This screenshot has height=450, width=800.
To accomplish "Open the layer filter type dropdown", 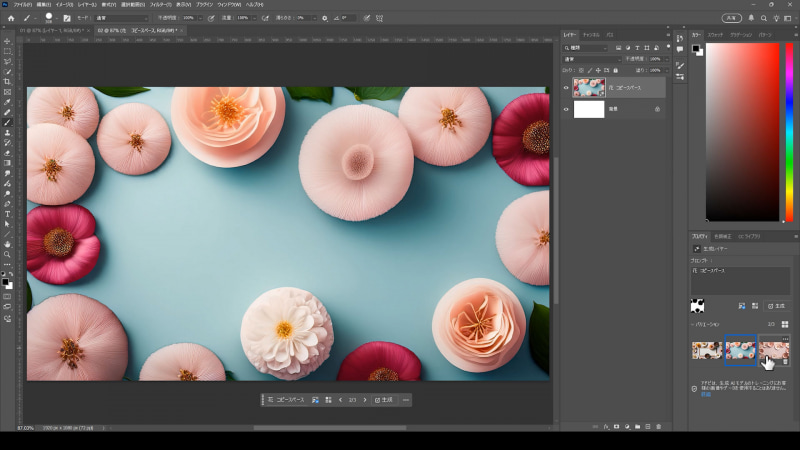I will (586, 47).
